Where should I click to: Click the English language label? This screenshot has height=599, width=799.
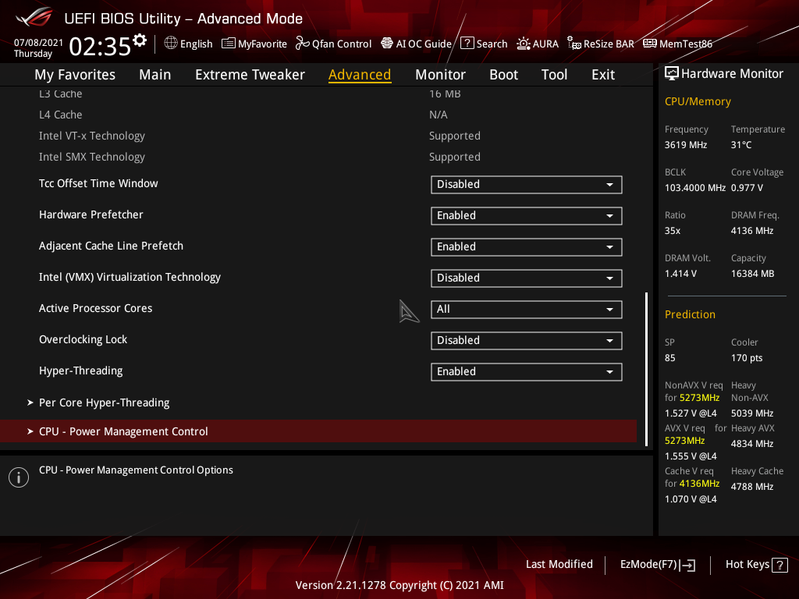tap(196, 44)
